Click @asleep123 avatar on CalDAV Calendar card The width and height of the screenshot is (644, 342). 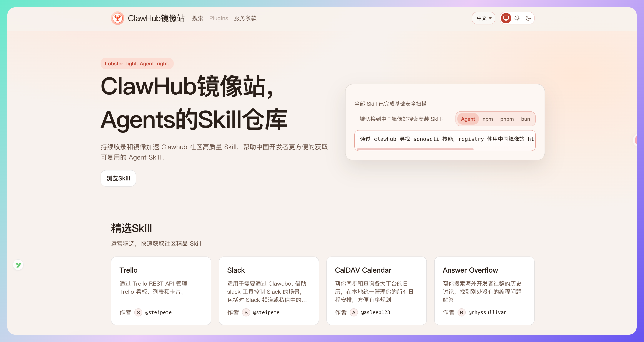click(353, 312)
